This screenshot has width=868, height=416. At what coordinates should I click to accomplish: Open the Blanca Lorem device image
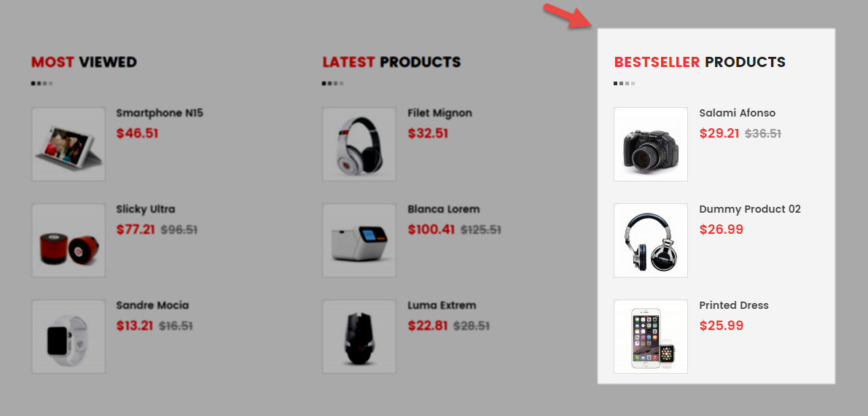pyautogui.click(x=359, y=240)
